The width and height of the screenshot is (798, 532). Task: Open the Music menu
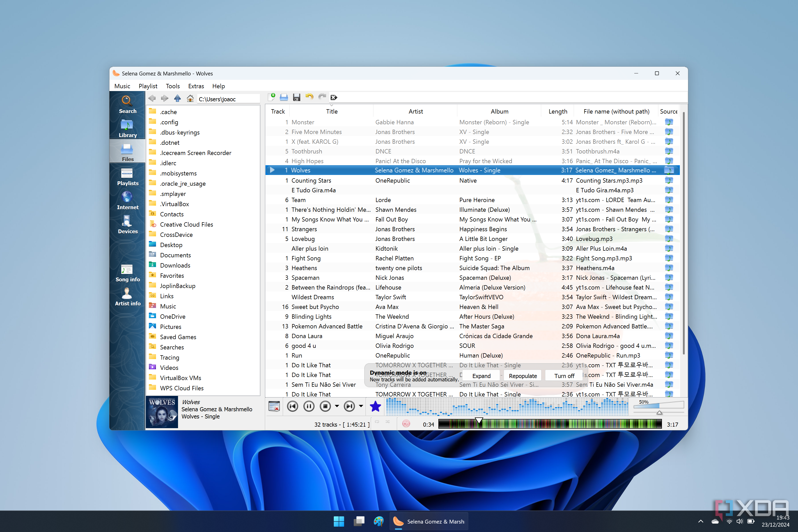[122, 86]
